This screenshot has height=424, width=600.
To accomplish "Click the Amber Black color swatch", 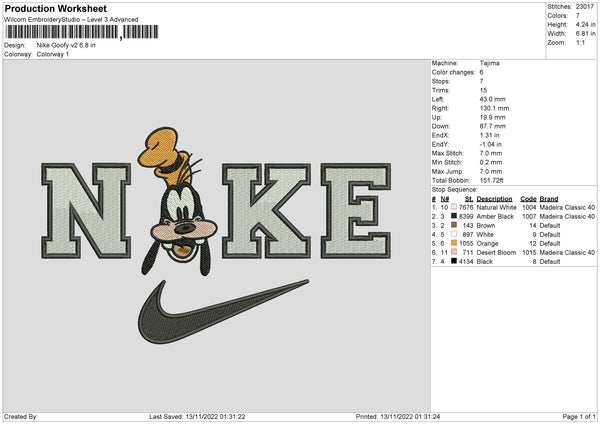I will 454,216.
